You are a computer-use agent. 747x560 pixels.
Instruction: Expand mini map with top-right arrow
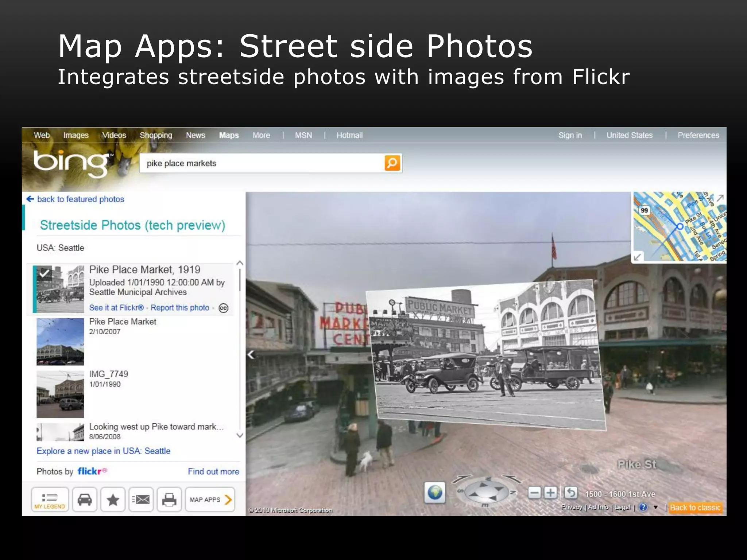point(720,198)
